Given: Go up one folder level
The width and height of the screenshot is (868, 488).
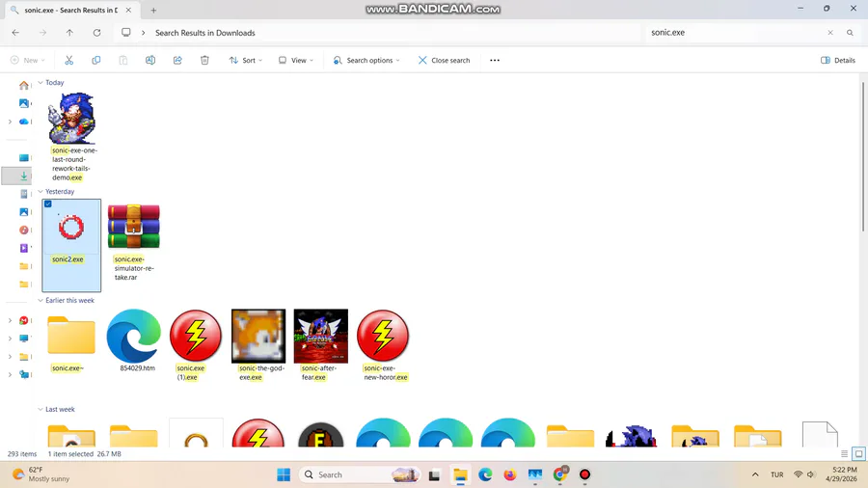Looking at the screenshot, I should click(x=69, y=33).
